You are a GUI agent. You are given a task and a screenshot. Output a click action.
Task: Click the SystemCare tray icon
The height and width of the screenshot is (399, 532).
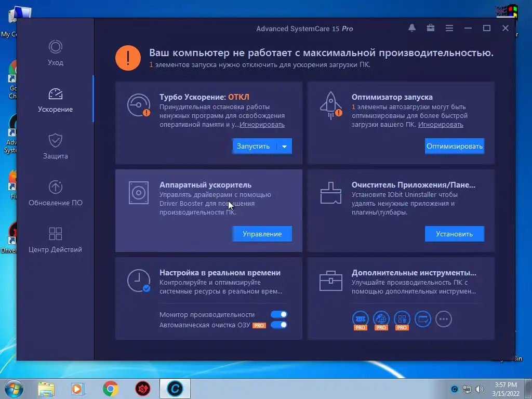[454, 389]
